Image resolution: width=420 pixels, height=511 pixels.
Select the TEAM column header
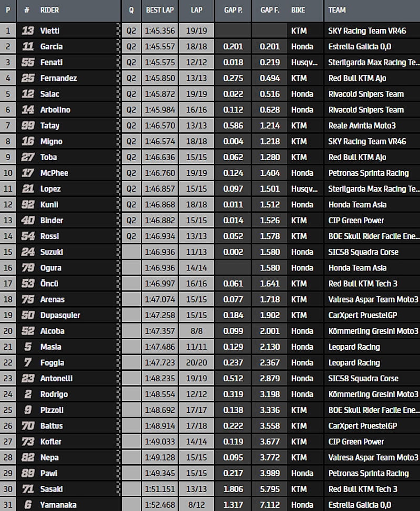337,10
